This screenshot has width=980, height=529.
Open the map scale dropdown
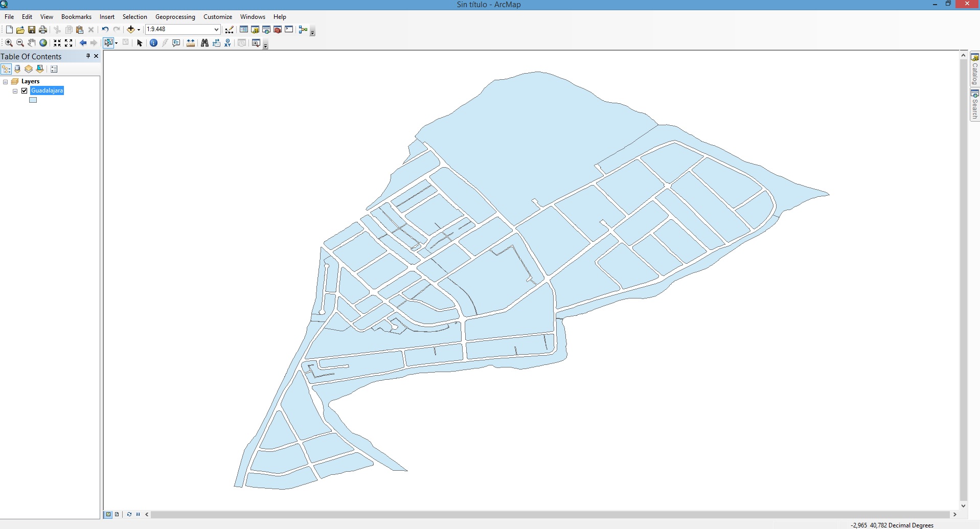point(217,29)
